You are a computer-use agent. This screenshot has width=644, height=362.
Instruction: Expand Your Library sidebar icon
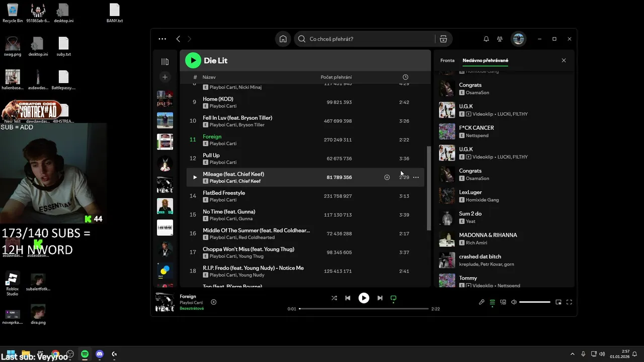165,61
